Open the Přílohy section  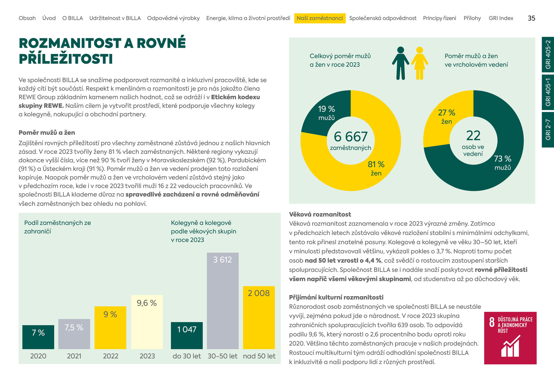coord(472,18)
